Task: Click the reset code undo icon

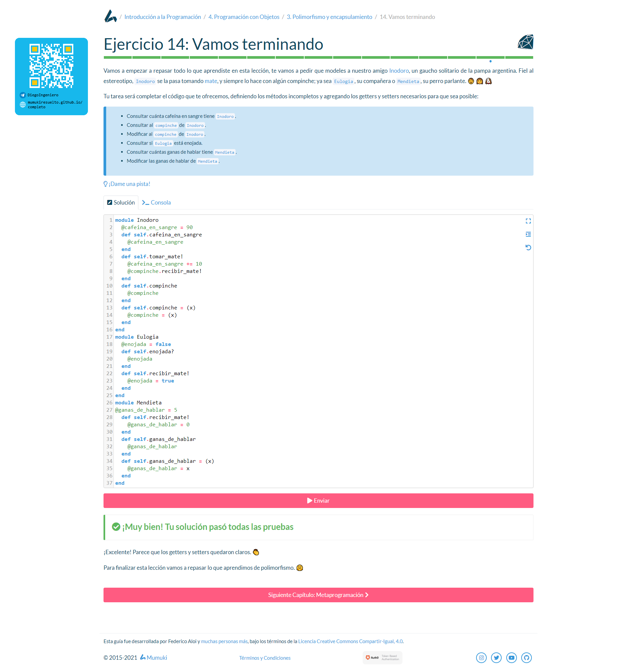Action: pyautogui.click(x=528, y=247)
